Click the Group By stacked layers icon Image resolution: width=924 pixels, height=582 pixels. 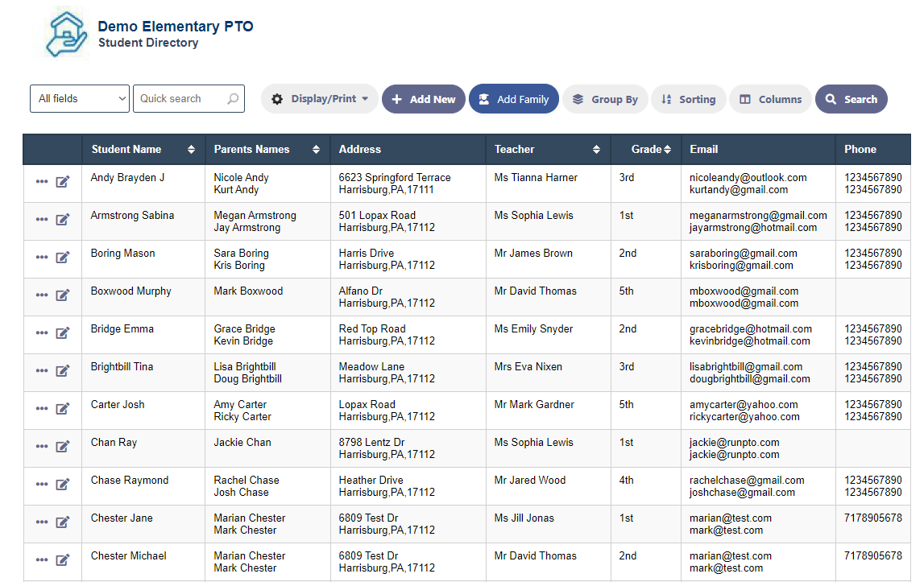(578, 98)
